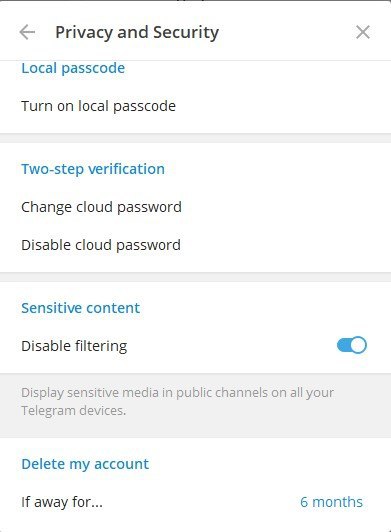391x532 pixels.
Task: Go back using the left arrow icon
Action: pyautogui.click(x=27, y=32)
